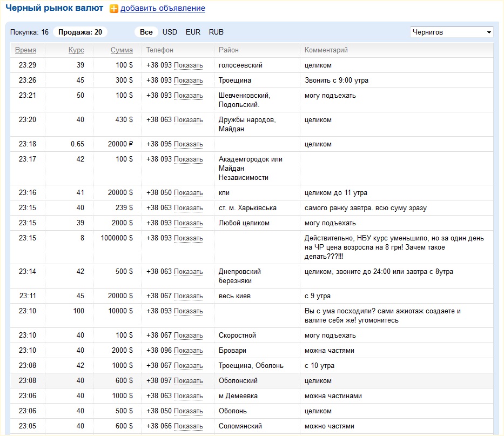
Task: Sort listings by 'Курс' column header
Action: [x=76, y=50]
